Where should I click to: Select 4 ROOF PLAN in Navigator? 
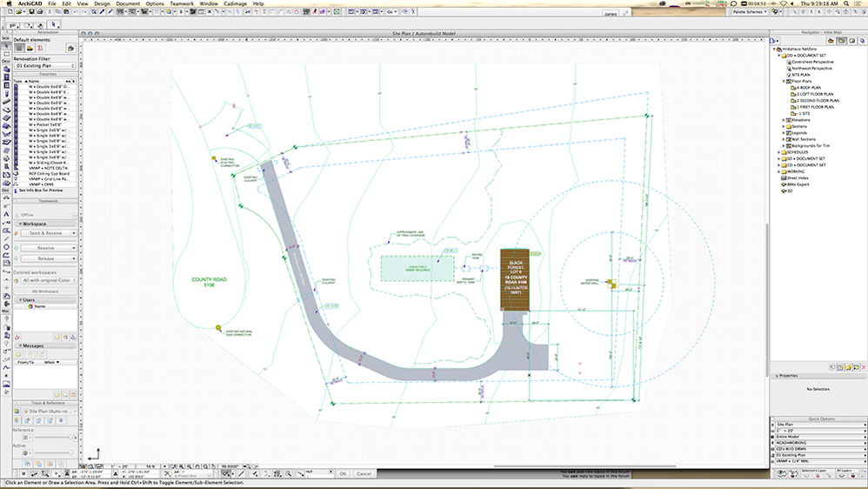(x=808, y=88)
